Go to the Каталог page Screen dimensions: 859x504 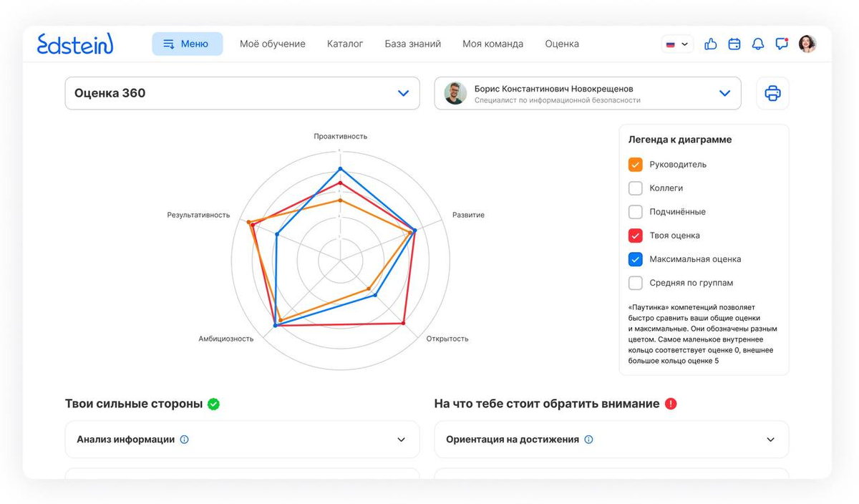[x=344, y=44]
